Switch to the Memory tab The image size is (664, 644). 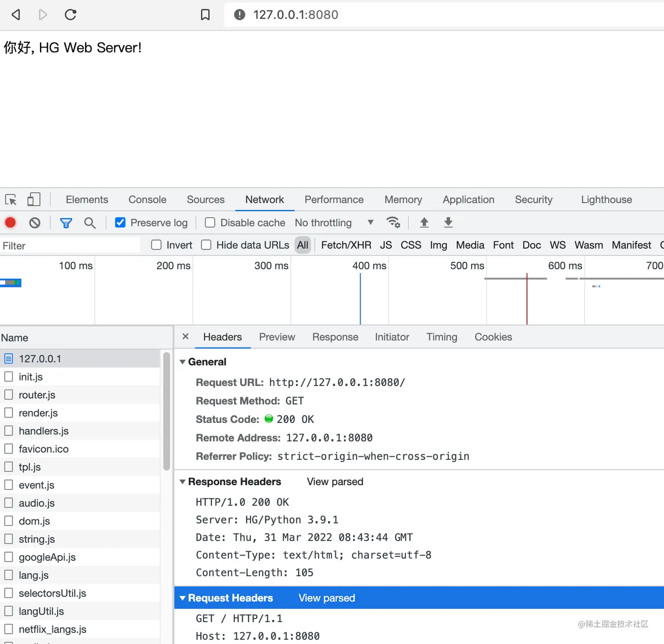[x=403, y=200]
